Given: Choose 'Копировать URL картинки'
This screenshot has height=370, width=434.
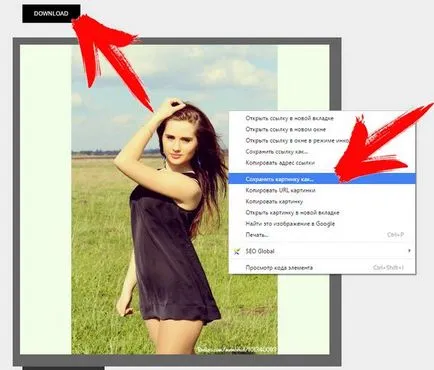Looking at the screenshot, I should pyautogui.click(x=322, y=190).
